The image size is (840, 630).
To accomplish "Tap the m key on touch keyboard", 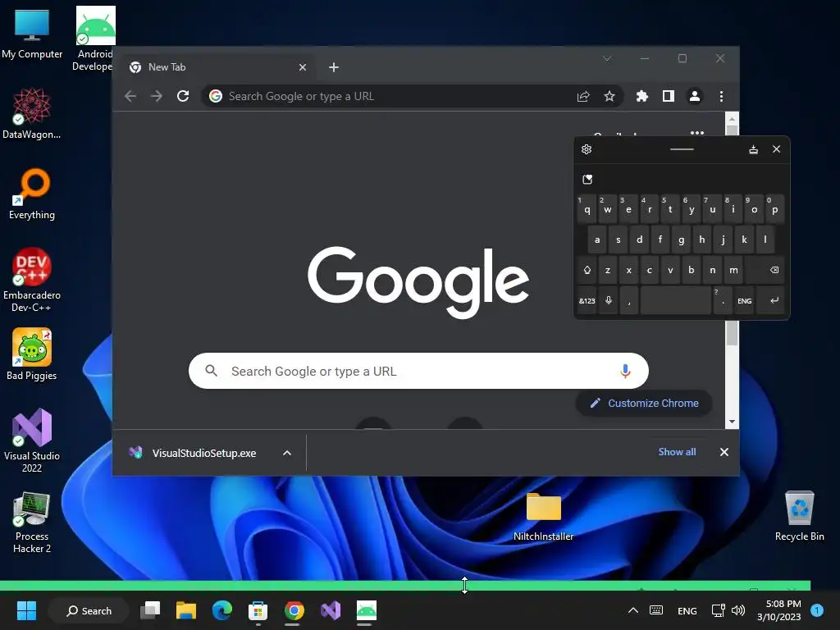I will tap(733, 270).
